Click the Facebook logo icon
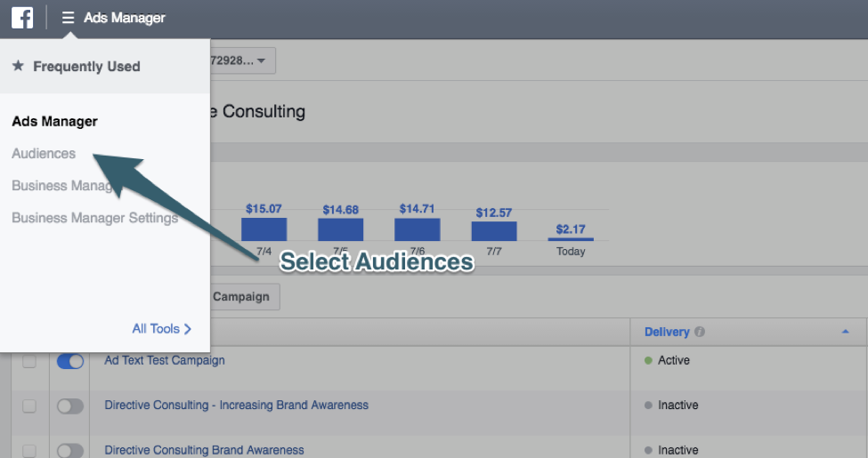Screen dimensions: 868x458 (22, 18)
